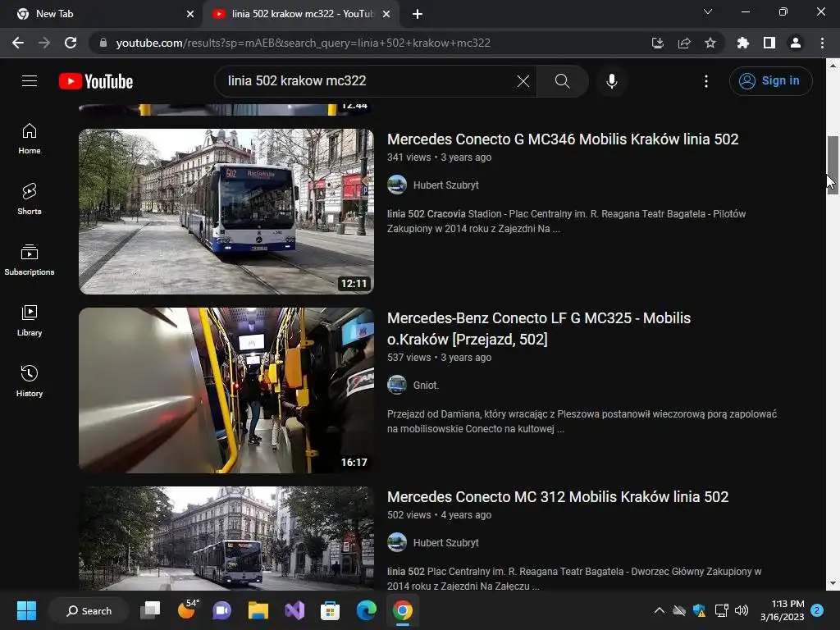Switch to the New Tab tab
Image resolution: width=840 pixels, height=630 pixels.
[x=101, y=14]
